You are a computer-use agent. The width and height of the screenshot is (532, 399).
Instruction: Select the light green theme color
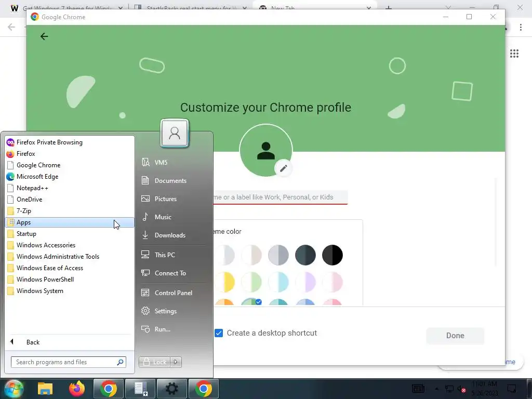(x=251, y=282)
